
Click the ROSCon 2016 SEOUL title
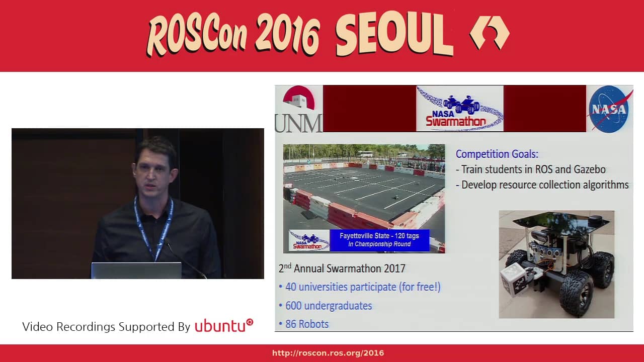point(300,34)
